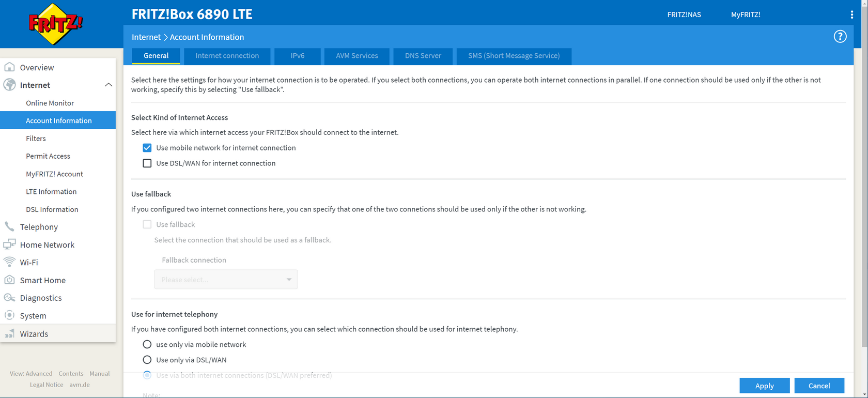Disable mobile network for internet connection checkbox
The image size is (868, 398).
147,148
